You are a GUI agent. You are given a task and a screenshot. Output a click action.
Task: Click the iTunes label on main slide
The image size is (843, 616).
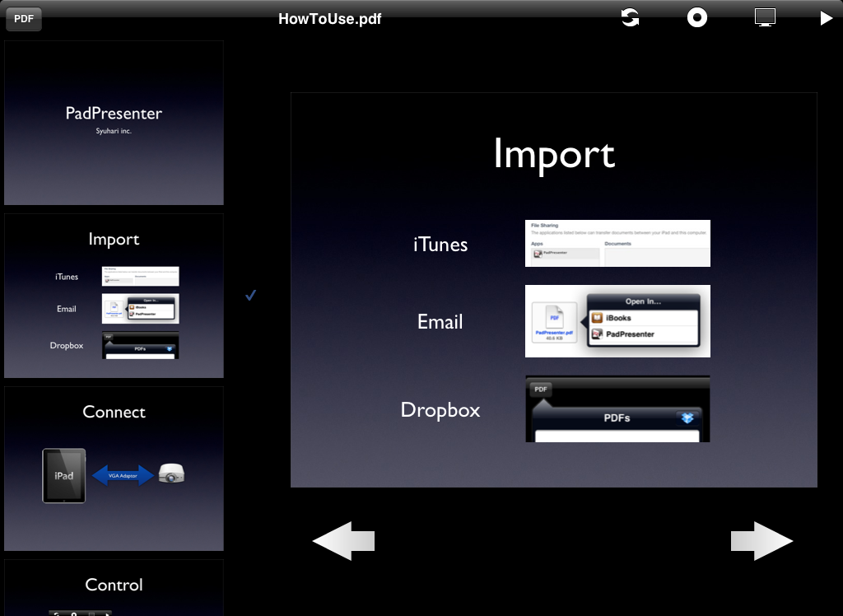click(x=440, y=245)
